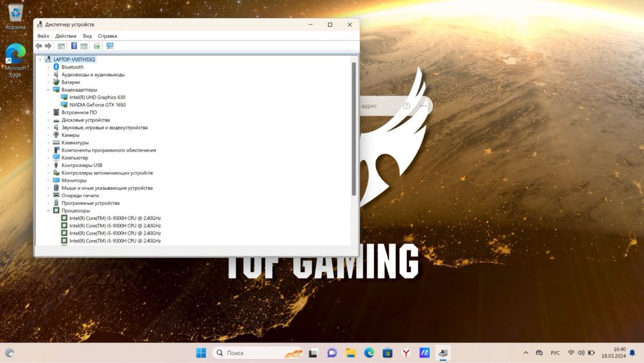Open the Корзина recycle bin desktop icon
The image size is (644, 363).
tap(15, 17)
